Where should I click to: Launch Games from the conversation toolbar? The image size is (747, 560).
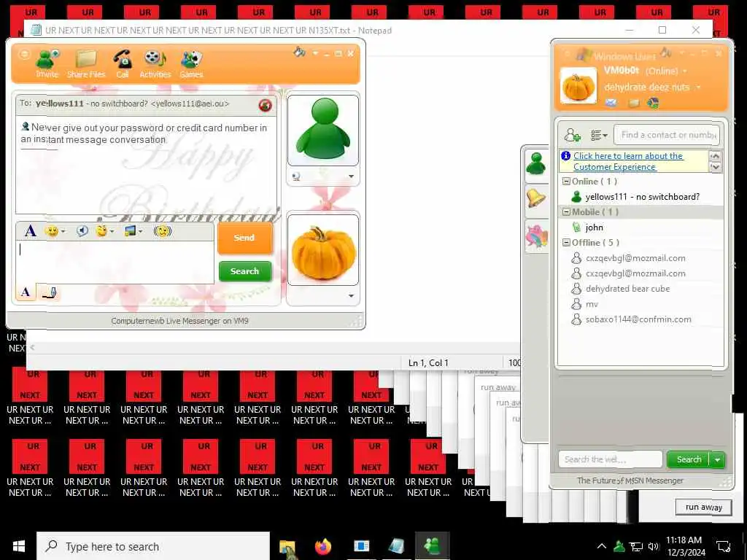pyautogui.click(x=191, y=63)
